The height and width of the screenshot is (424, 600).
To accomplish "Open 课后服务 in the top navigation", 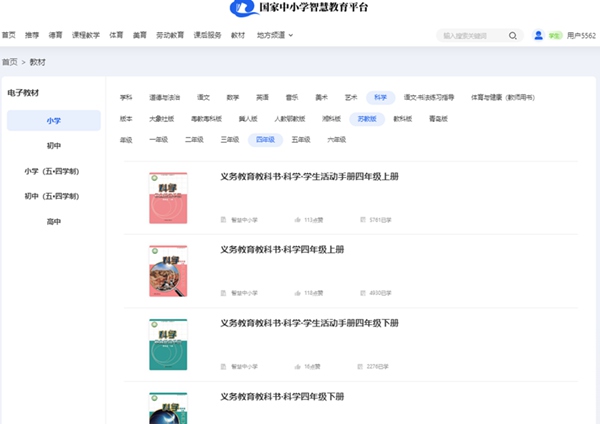I will click(x=207, y=35).
